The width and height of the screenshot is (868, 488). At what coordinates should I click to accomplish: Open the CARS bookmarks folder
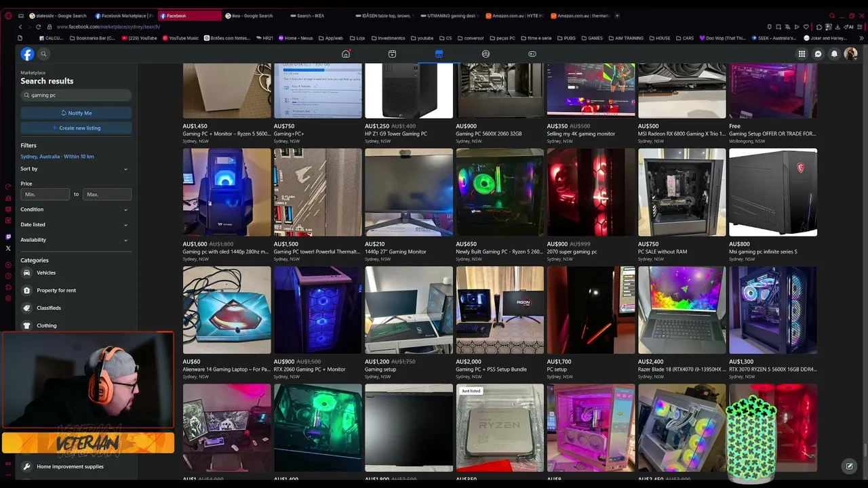tap(685, 38)
